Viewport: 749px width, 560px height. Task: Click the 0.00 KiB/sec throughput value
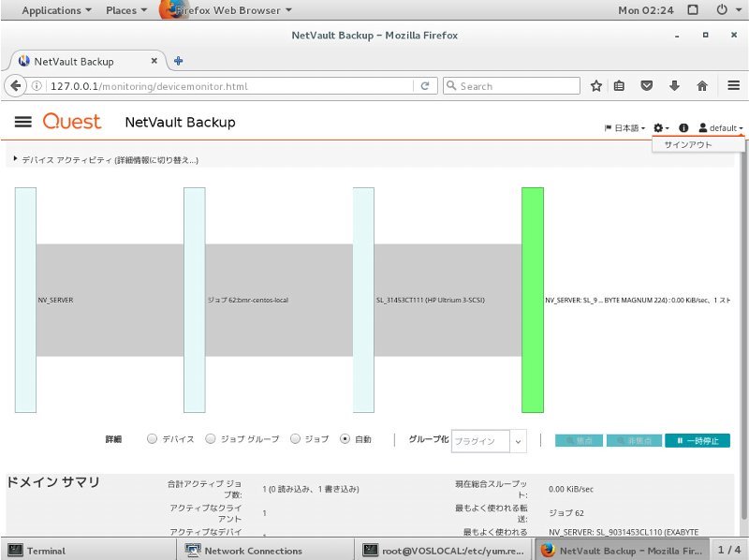(x=571, y=489)
